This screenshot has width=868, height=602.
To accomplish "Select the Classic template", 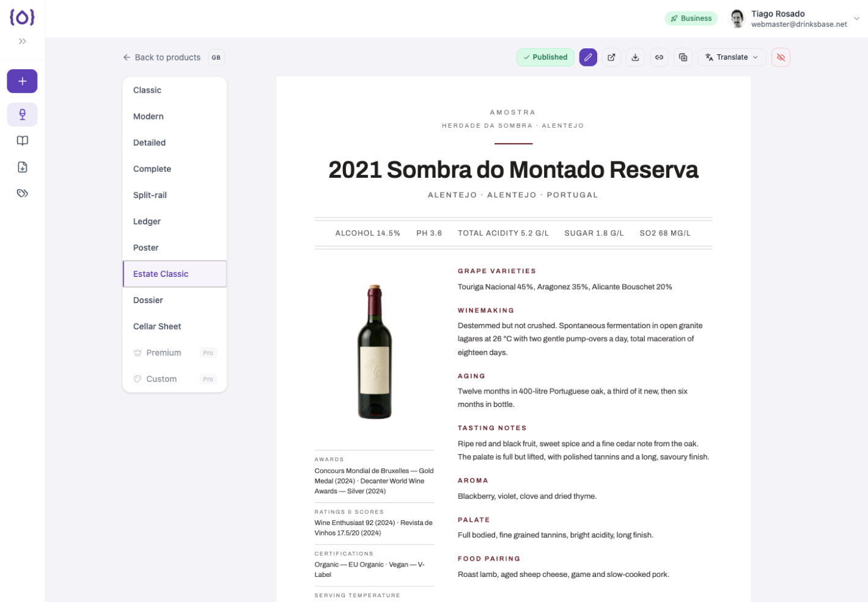I will click(x=175, y=90).
